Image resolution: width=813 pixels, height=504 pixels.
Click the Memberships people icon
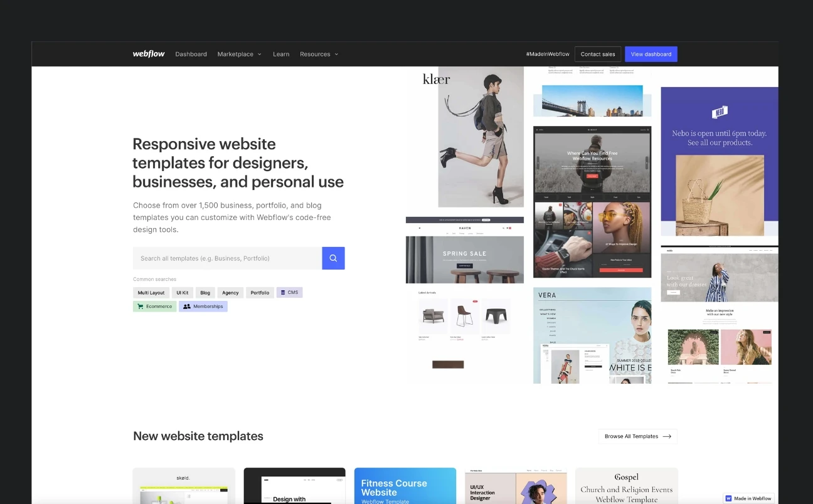click(187, 307)
